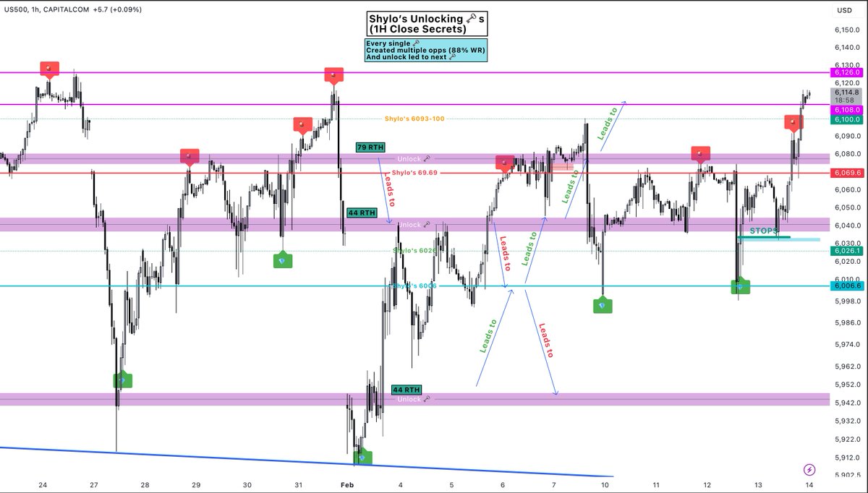The height and width of the screenshot is (493, 868).
Task: Click the green diamond marker below the candles before date 31
Action: [x=283, y=260]
